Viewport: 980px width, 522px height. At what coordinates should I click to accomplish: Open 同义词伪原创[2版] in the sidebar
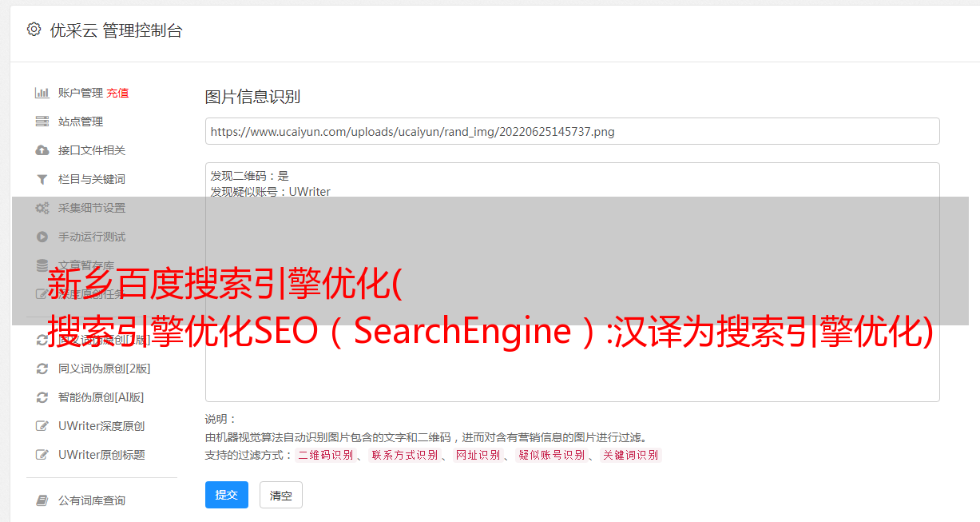click(x=105, y=369)
